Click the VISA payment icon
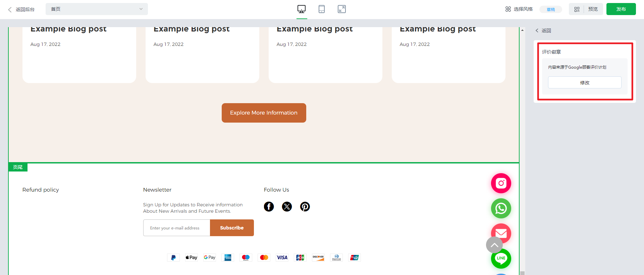 (282, 258)
